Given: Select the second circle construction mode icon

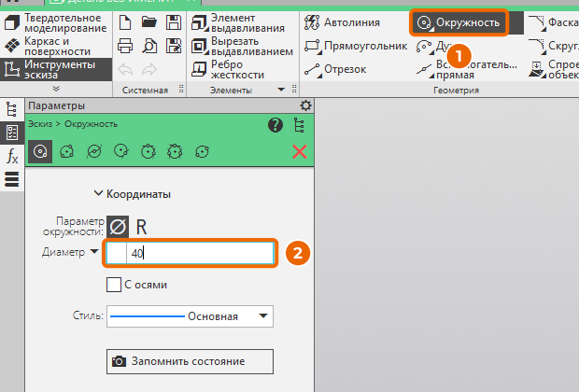Looking at the screenshot, I should click(67, 151).
